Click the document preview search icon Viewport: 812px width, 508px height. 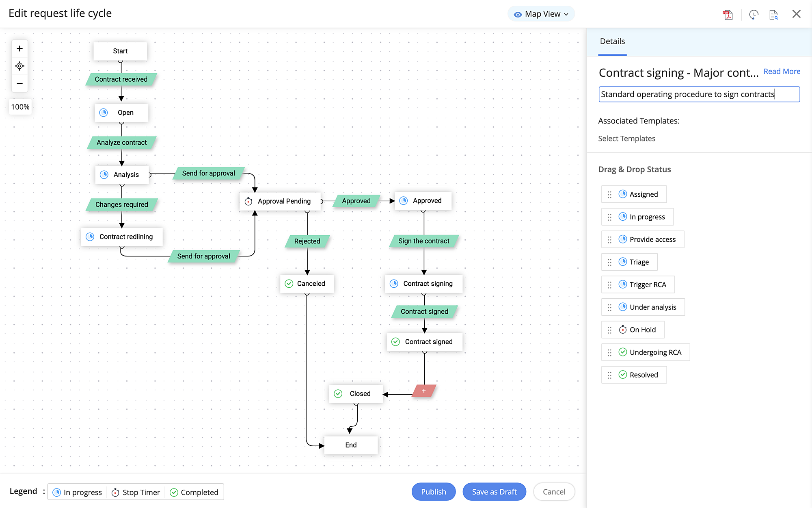point(774,15)
